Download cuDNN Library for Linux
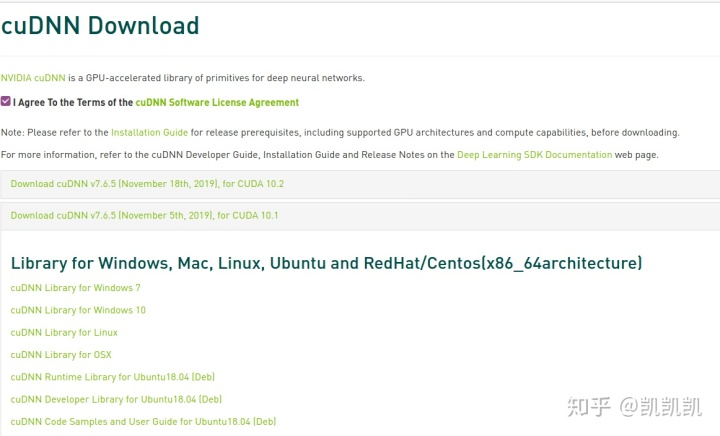This screenshot has height=436, width=720. tap(64, 333)
